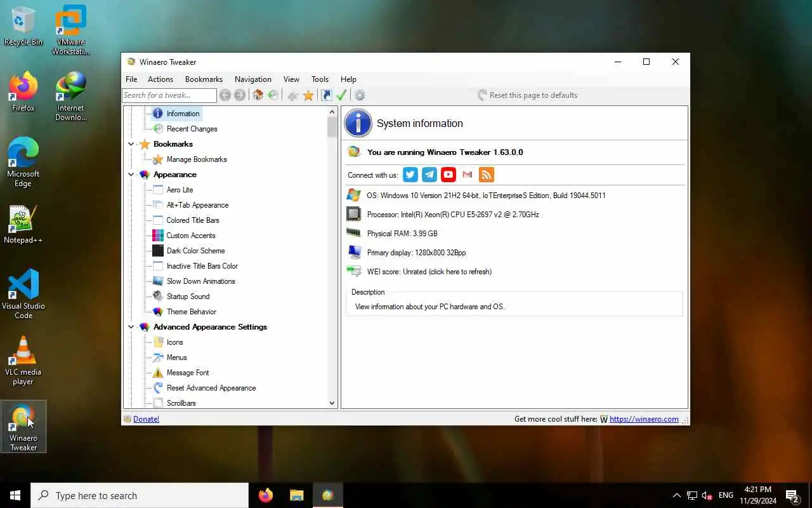This screenshot has width=812, height=508.
Task: Open the Tools menu
Action: pyautogui.click(x=320, y=79)
